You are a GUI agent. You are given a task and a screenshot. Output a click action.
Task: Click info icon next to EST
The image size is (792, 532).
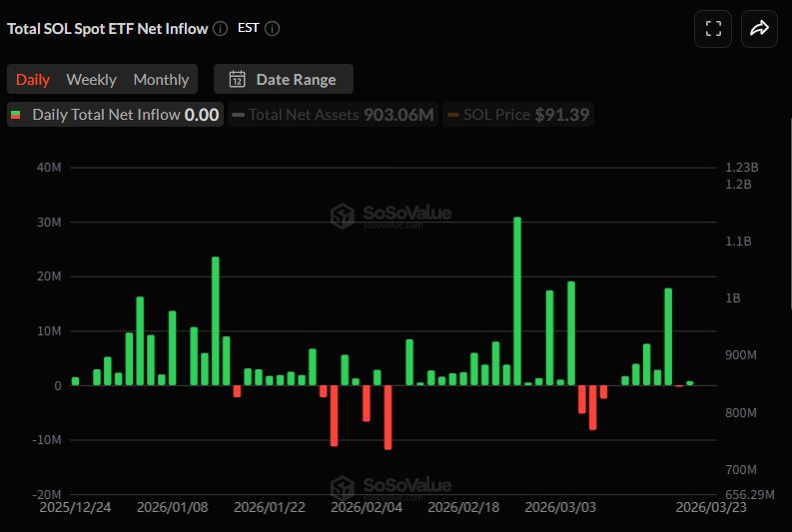[x=273, y=29]
